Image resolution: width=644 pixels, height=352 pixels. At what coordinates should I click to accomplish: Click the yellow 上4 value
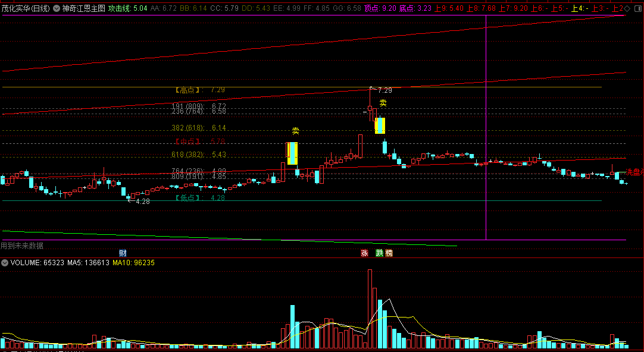580,8
